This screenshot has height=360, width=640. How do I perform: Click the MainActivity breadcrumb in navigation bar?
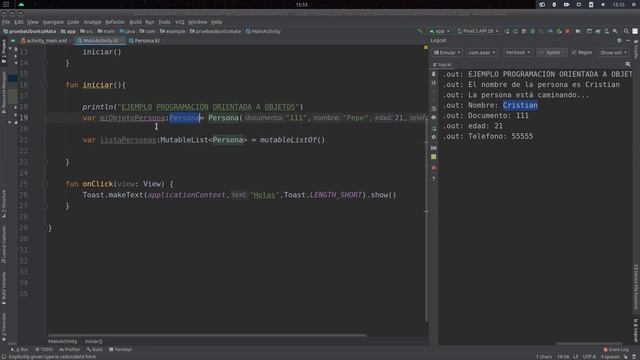pyautogui.click(x=263, y=31)
